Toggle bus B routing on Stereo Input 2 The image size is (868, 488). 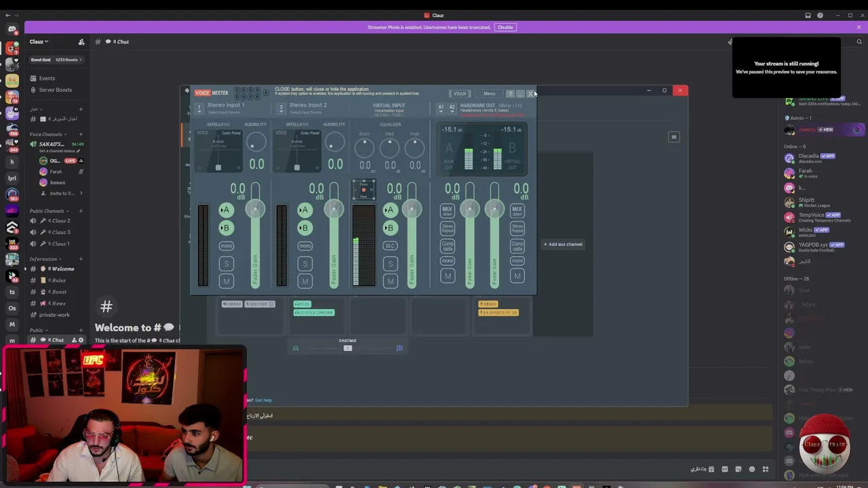[x=304, y=228]
